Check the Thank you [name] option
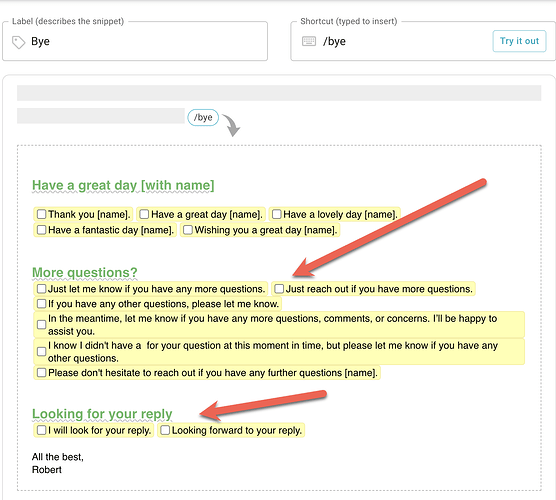The height and width of the screenshot is (500, 556). coord(41,214)
